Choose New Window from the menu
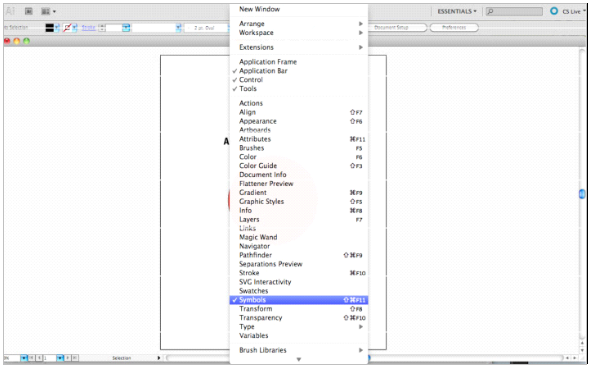The width and height of the screenshot is (590, 367). coord(299,9)
